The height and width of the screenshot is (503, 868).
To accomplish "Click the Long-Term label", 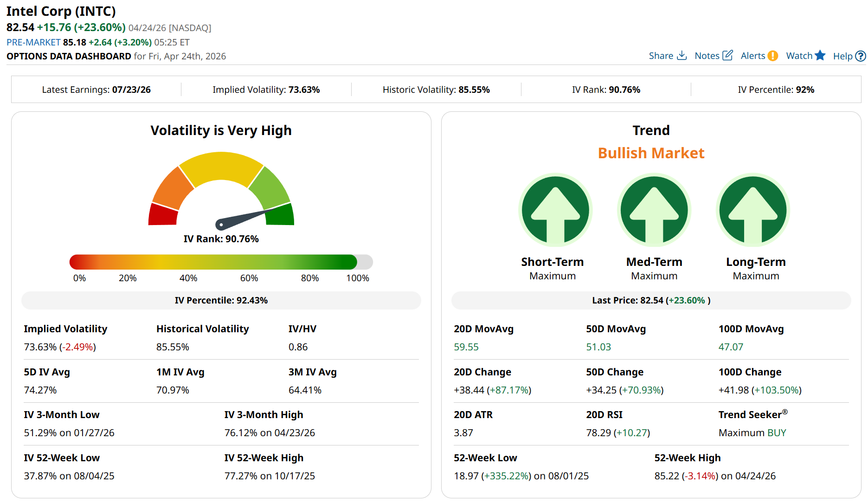I will click(x=756, y=262).
